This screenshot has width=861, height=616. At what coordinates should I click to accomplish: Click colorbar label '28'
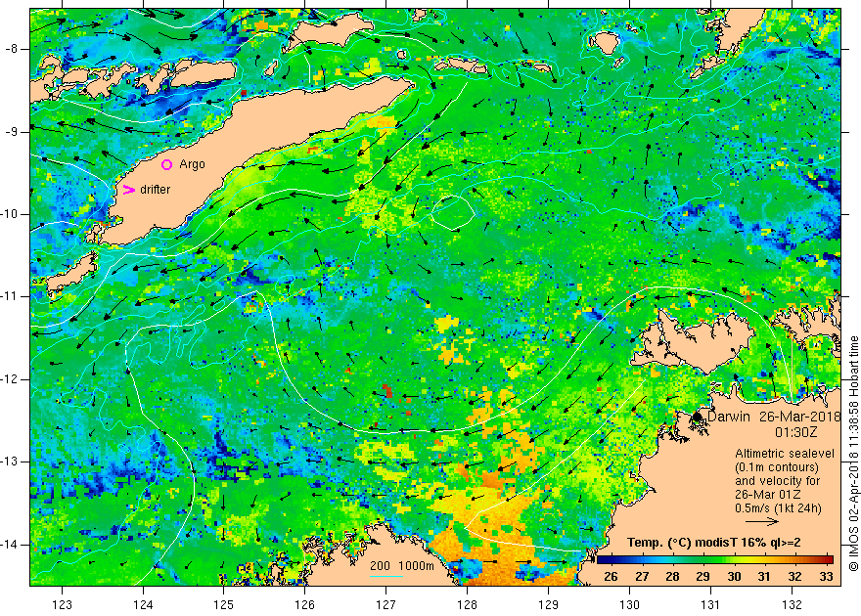tap(673, 577)
